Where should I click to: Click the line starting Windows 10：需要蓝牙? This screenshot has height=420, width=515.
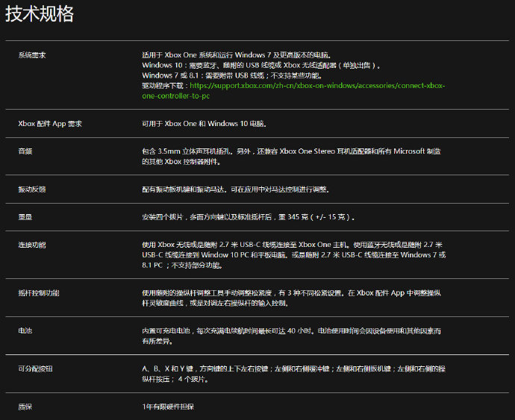point(261,66)
